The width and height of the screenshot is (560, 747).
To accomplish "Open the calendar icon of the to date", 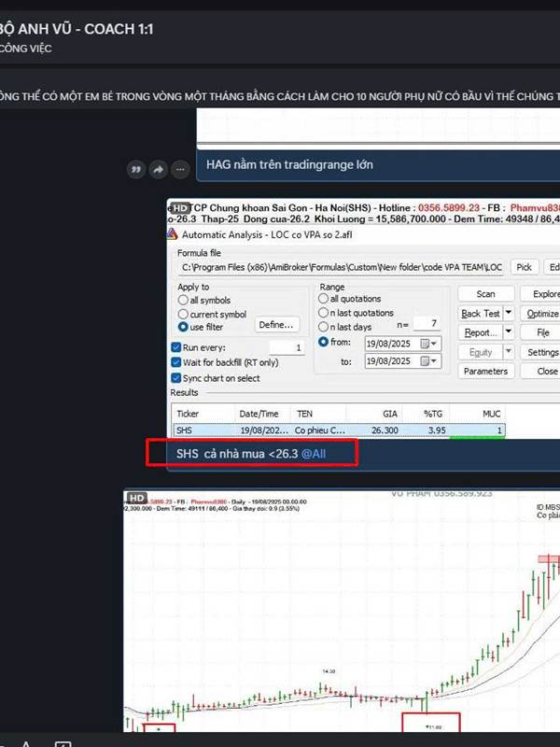I will click(425, 361).
